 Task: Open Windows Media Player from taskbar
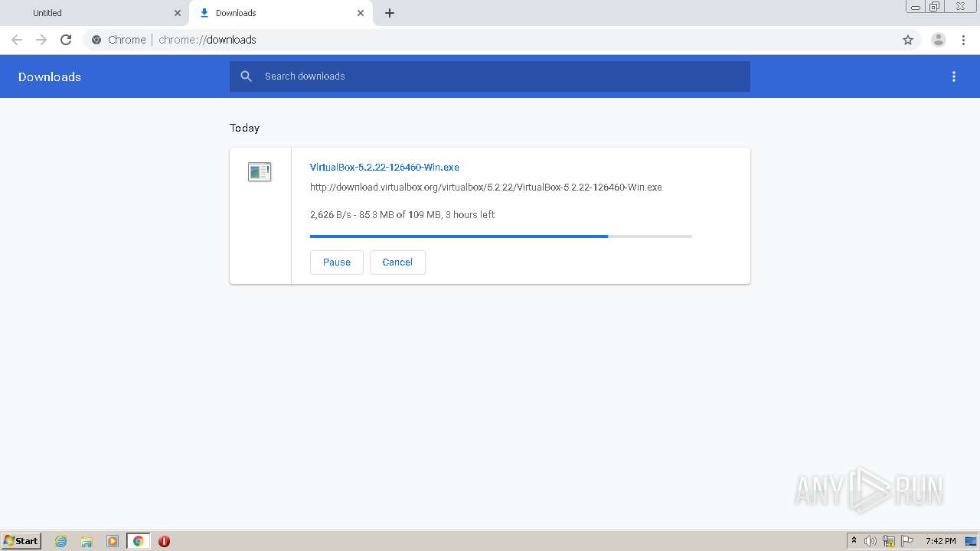113,541
